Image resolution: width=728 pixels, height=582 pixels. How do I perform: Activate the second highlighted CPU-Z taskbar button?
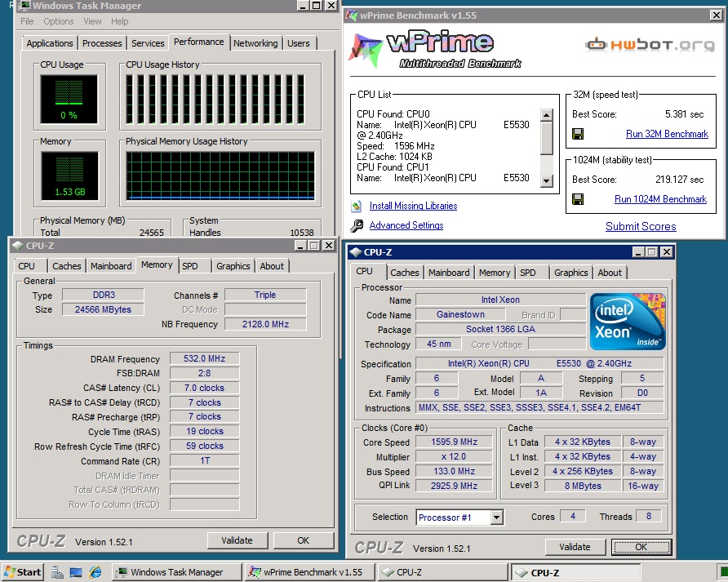click(x=575, y=573)
